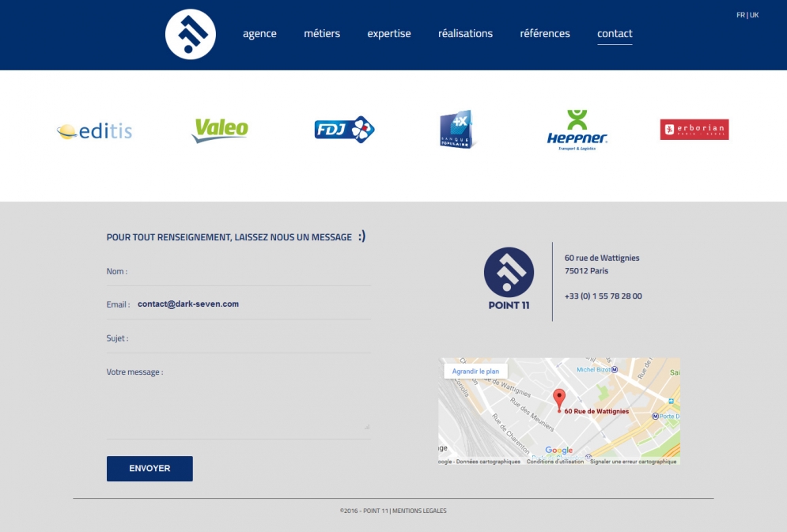This screenshot has width=787, height=532.
Task: Click the 60 Rue de Wattignies map label
Action: tap(596, 411)
